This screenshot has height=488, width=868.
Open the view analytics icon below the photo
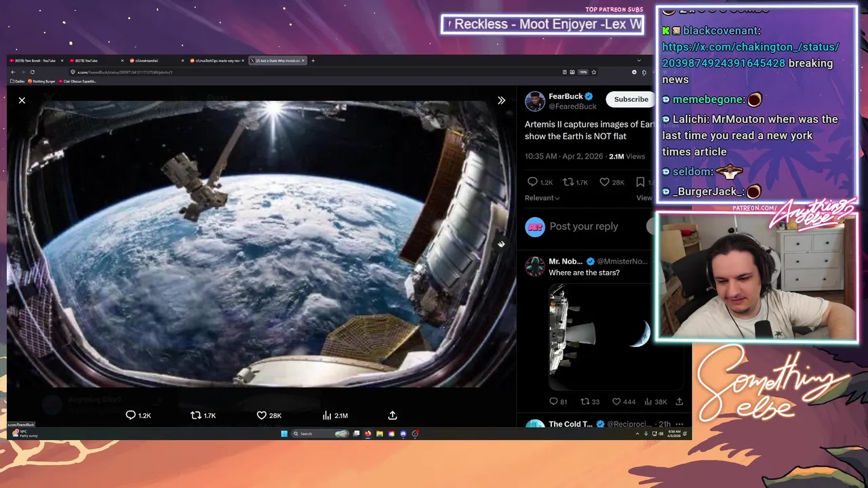(x=327, y=415)
